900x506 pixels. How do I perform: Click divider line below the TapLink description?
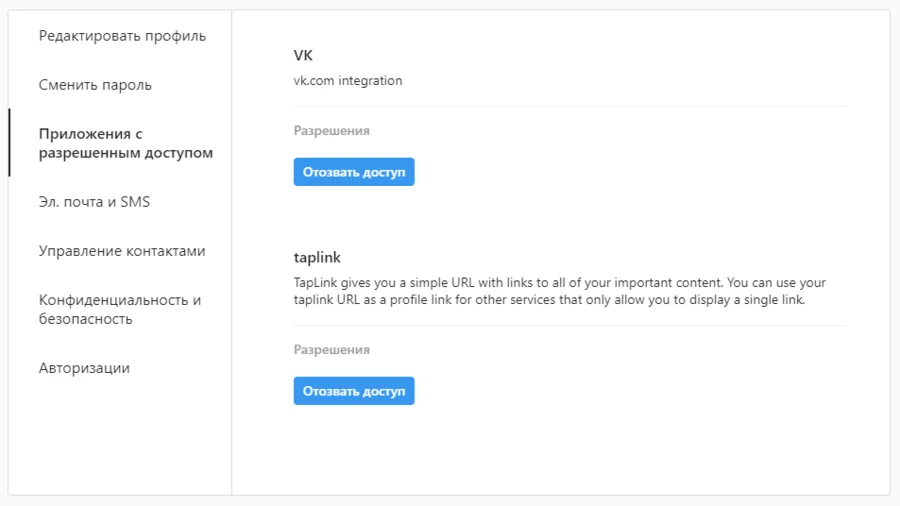coord(570,325)
